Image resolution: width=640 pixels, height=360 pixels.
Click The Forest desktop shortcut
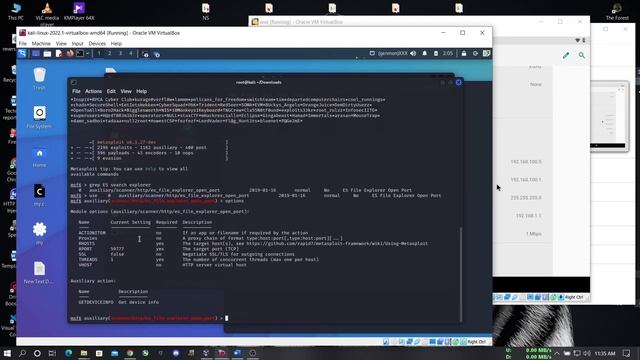tap(617, 11)
